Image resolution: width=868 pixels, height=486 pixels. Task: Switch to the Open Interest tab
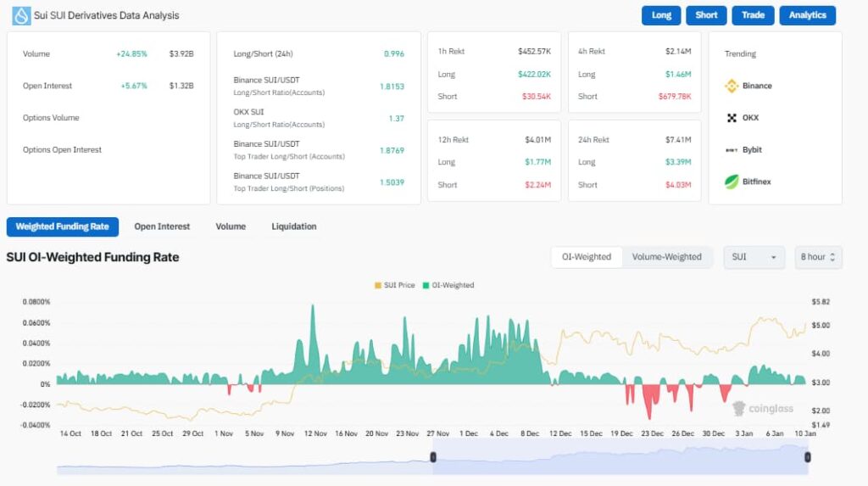tap(162, 226)
